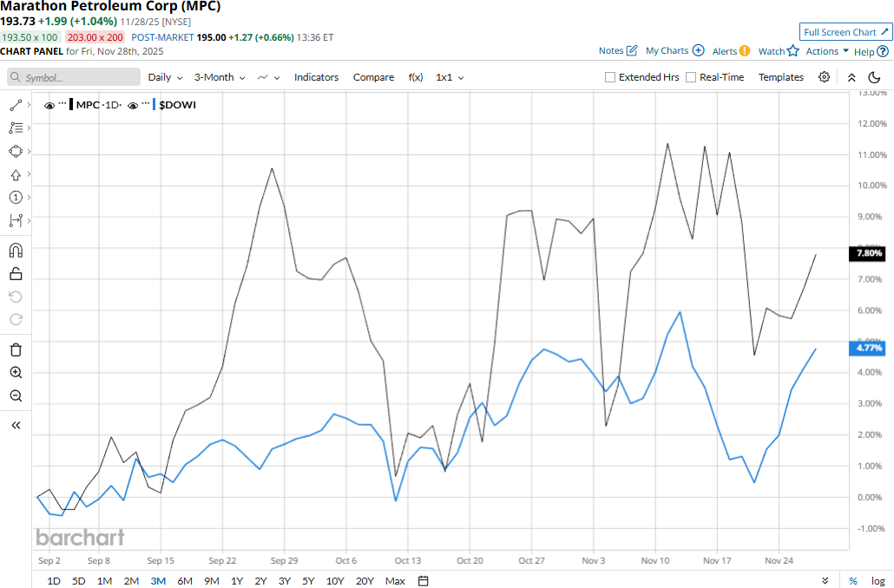The image size is (894, 588).
Task: Toggle the lock drawings icon
Action: click(16, 274)
